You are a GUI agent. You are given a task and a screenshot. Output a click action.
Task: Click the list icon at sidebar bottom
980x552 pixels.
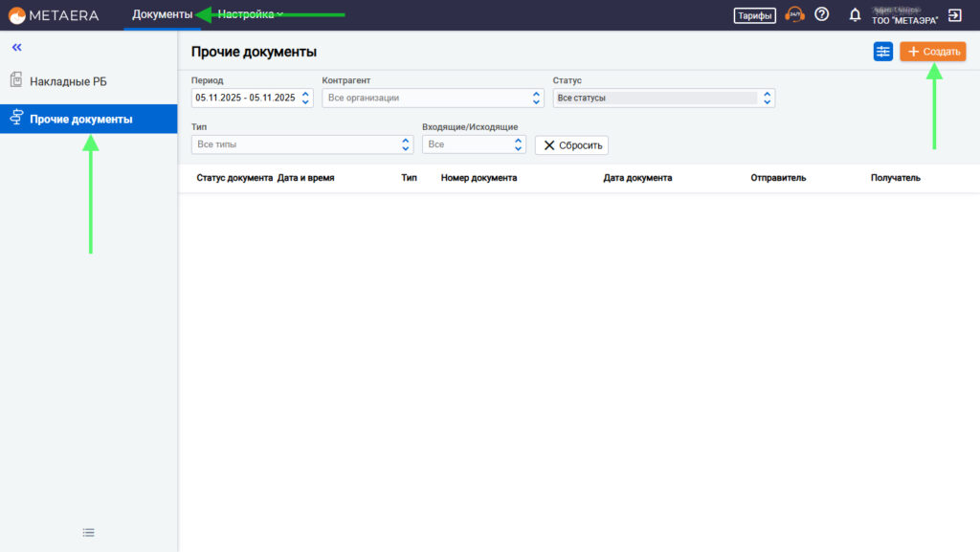pyautogui.click(x=88, y=533)
